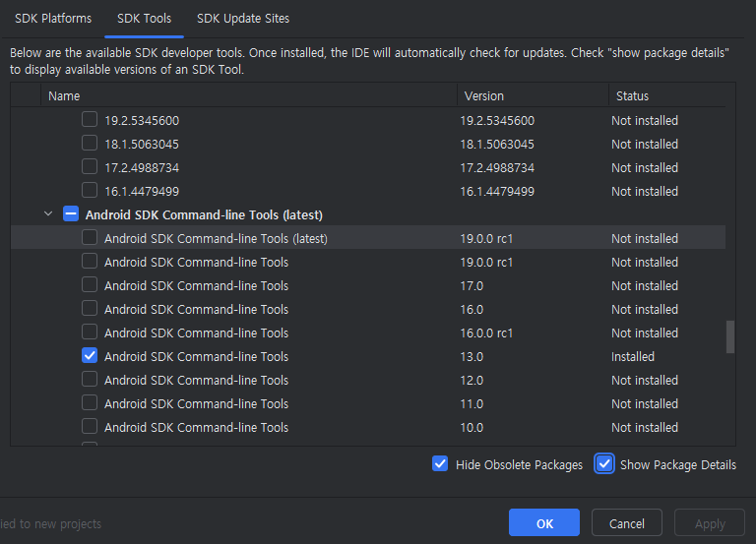Confirm with the OK button
This screenshot has height=544, width=756.
pyautogui.click(x=544, y=522)
